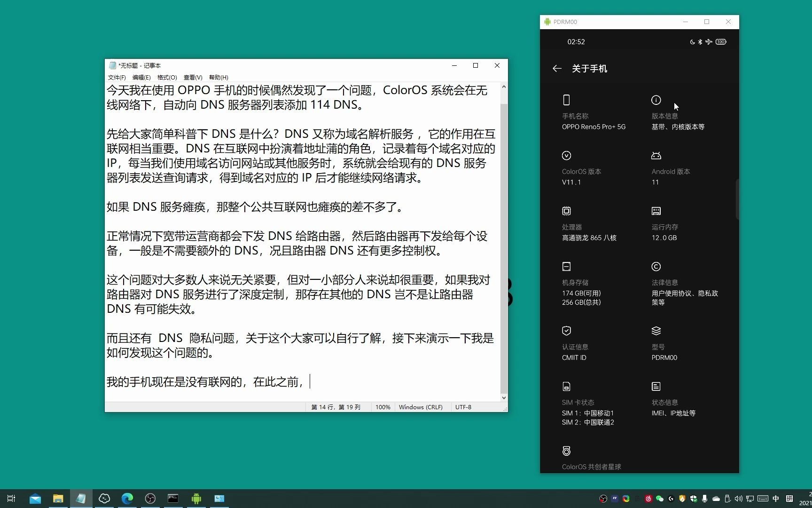Tap the ColorOS 版本 circle icon
This screenshot has height=508, width=812.
click(x=566, y=156)
